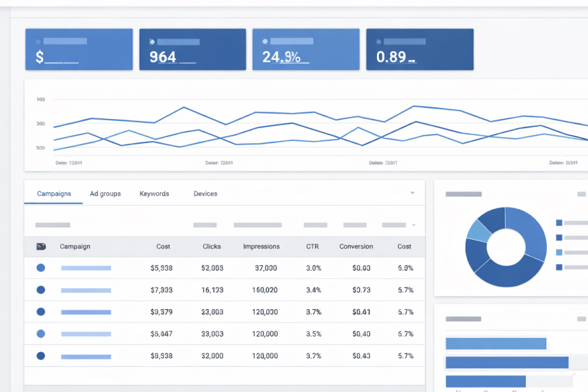The height and width of the screenshot is (392, 588).
Task: Click the top legend swatch beside the donut chart
Action: (559, 223)
